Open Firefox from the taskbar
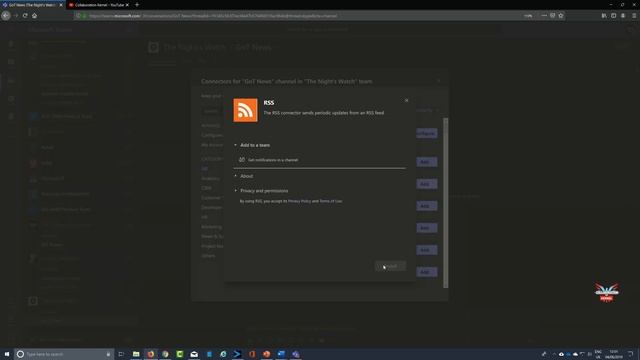 click(x=151, y=354)
